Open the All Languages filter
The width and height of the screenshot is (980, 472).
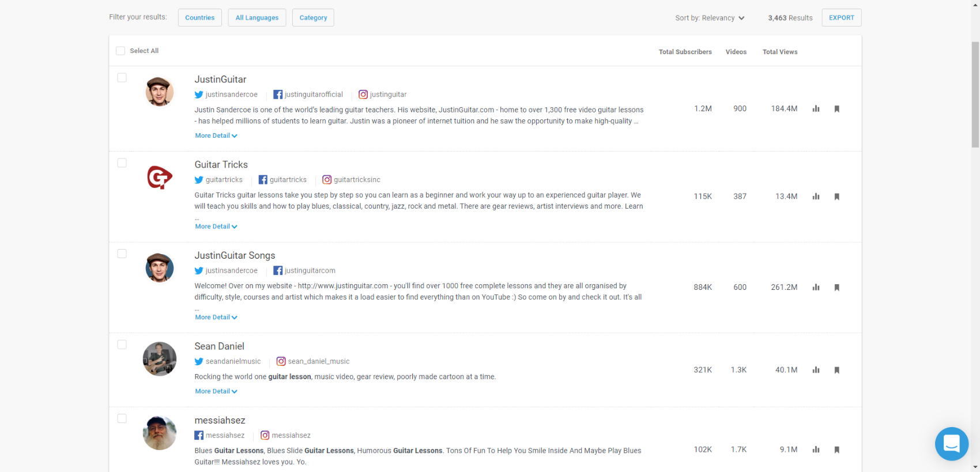click(257, 17)
